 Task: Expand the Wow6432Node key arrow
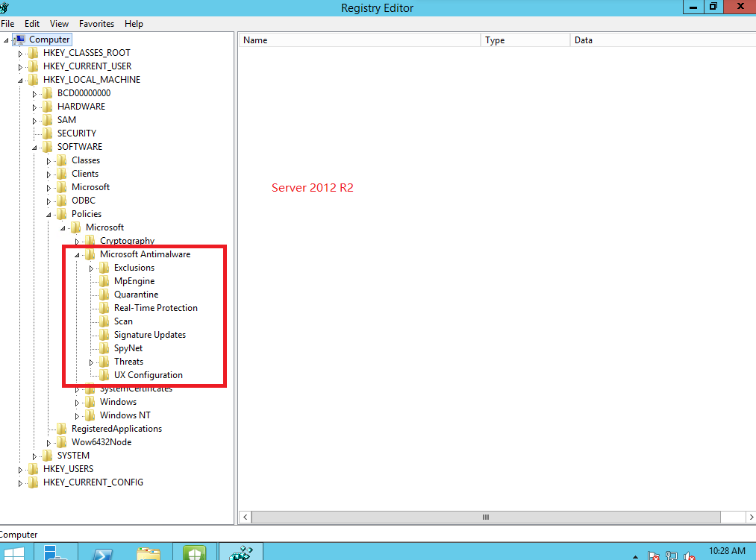point(49,443)
